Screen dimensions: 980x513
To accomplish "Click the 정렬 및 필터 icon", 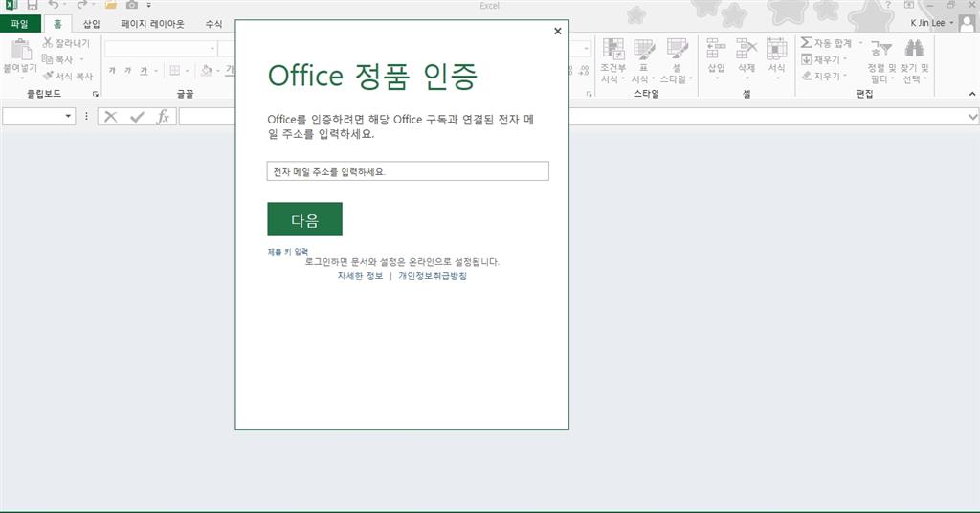I will click(x=881, y=49).
